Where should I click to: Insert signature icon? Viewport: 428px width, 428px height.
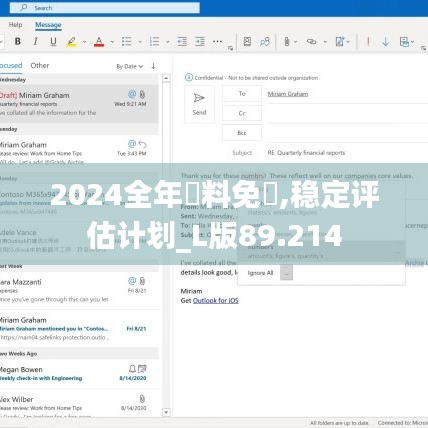[339, 42]
